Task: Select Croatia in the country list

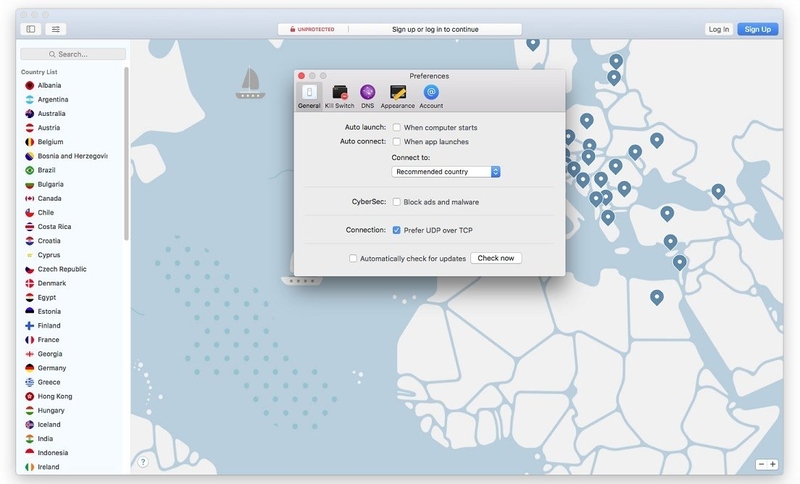Action: tap(49, 241)
